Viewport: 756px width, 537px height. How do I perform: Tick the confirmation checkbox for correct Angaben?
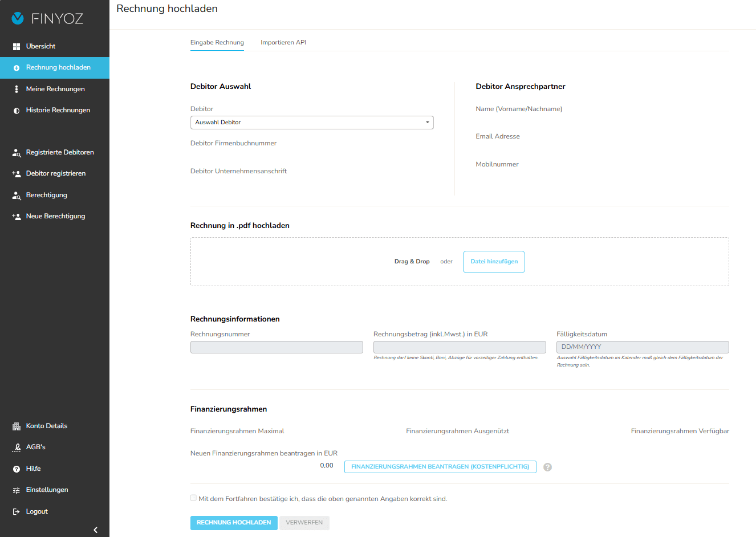(194, 498)
